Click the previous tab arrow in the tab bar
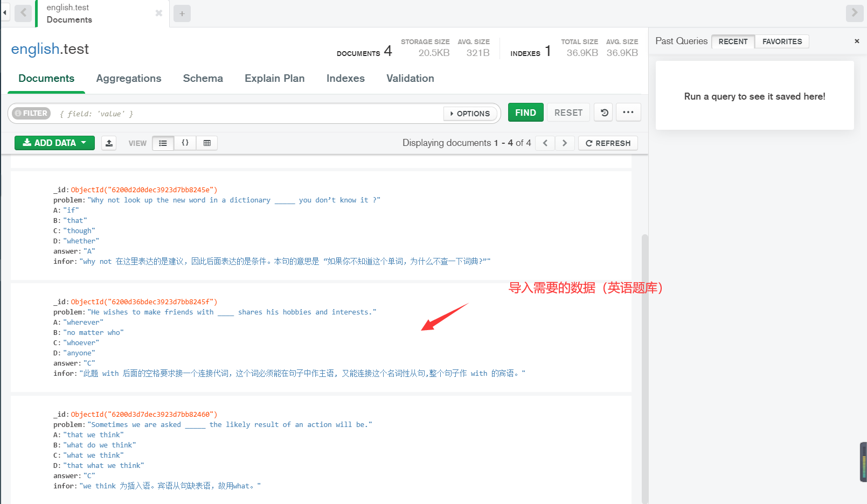 23,12
